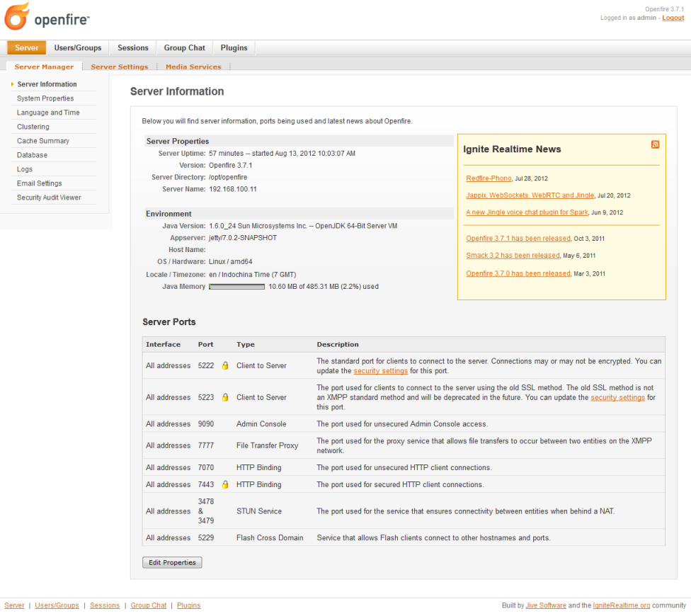This screenshot has height=616, width=691.
Task: Click the Description column header
Action: click(338, 344)
